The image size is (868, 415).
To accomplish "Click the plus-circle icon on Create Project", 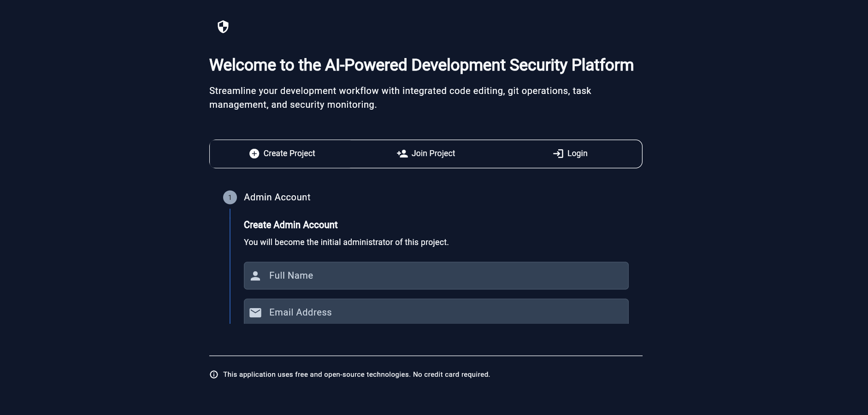I will 254,154.
